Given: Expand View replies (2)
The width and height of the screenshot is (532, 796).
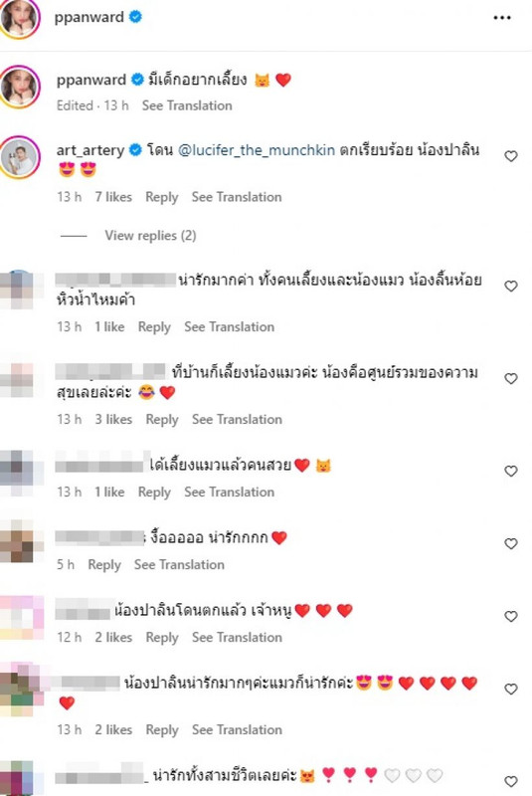Looking at the screenshot, I should pos(150,236).
